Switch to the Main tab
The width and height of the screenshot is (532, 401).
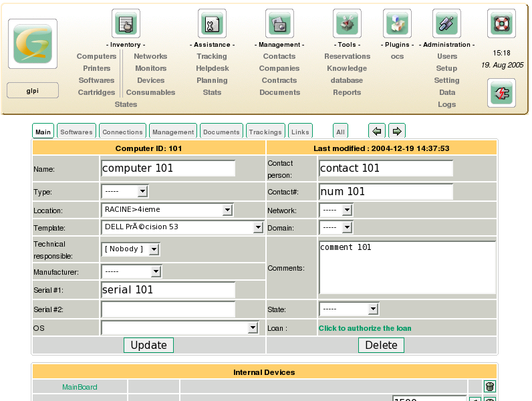click(43, 132)
